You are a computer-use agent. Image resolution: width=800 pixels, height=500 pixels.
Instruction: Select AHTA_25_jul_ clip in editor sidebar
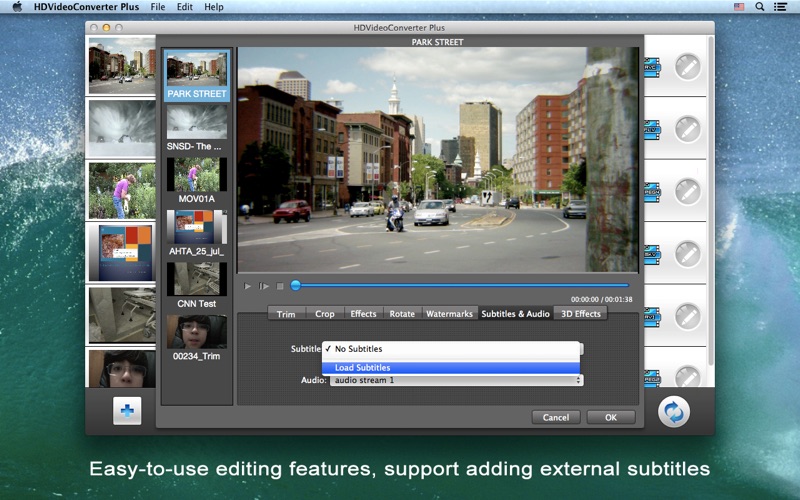(196, 233)
